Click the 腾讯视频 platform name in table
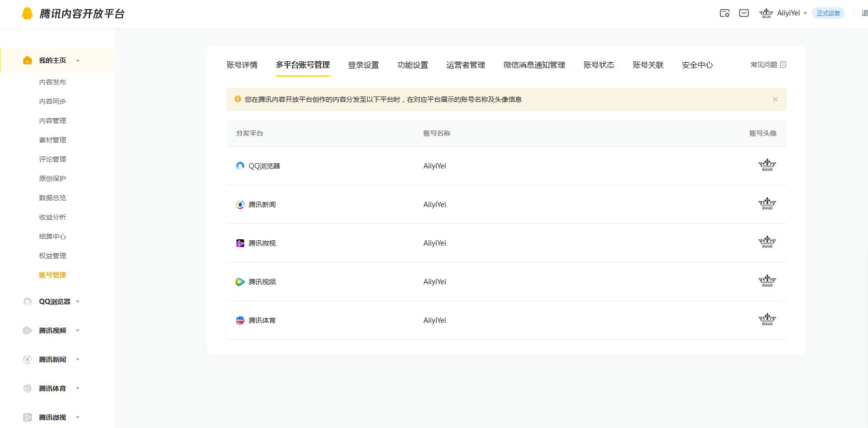This screenshot has width=868, height=428. click(262, 282)
